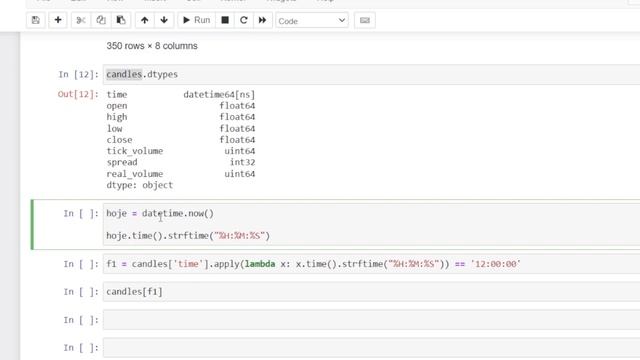The height and width of the screenshot is (360, 640).
Task: Cut selected cells with scissors icon
Action: pos(81,20)
